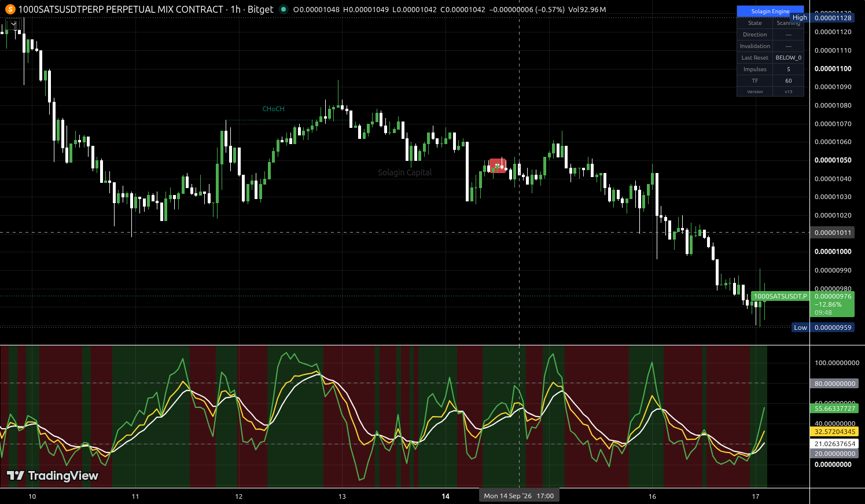Image resolution: width=865 pixels, height=504 pixels.
Task: Click the yellow oscillator value 32.57204345
Action: coord(834,432)
